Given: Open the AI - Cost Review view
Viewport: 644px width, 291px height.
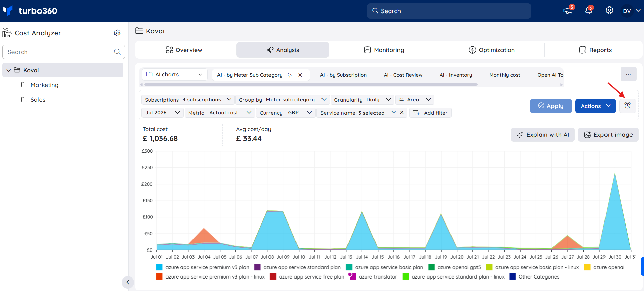Looking at the screenshot, I should click(403, 75).
